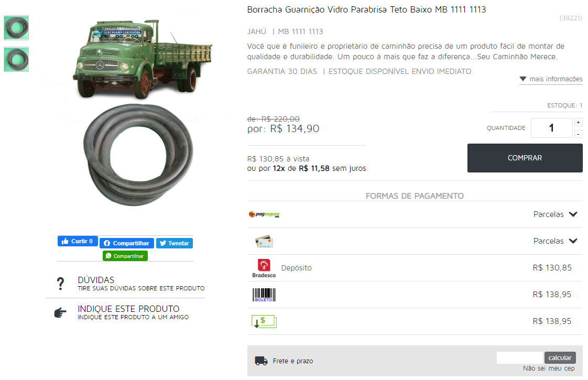The height and width of the screenshot is (380, 588).
Task: Click the Bradesco deposit logo
Action: click(x=264, y=268)
